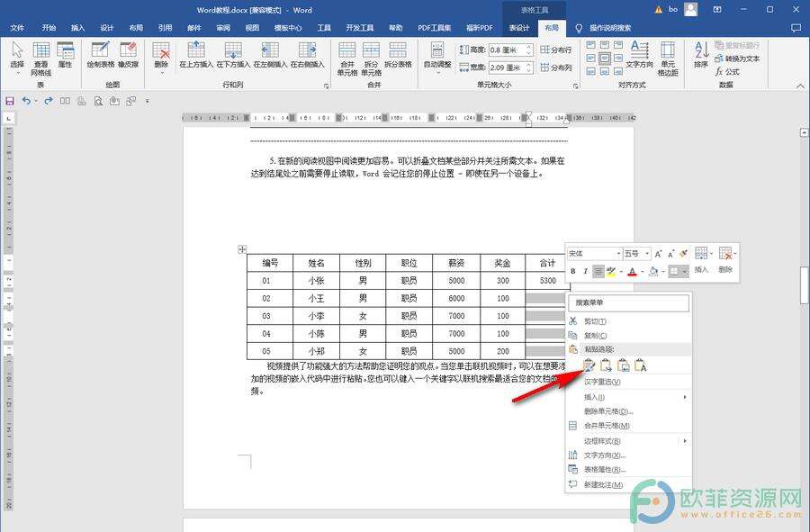Click the fx 公式 formula icon
Image resolution: width=810 pixels, height=532 pixels.
pos(731,69)
